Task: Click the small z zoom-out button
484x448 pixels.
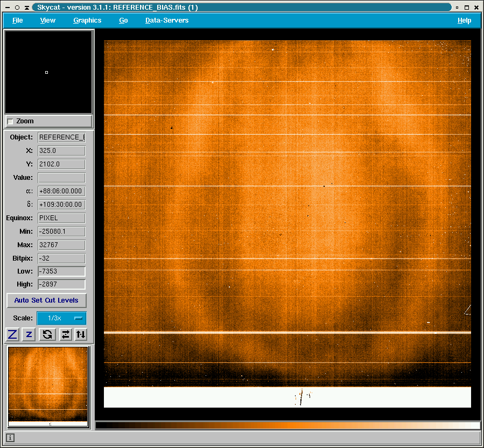Action: (29, 334)
